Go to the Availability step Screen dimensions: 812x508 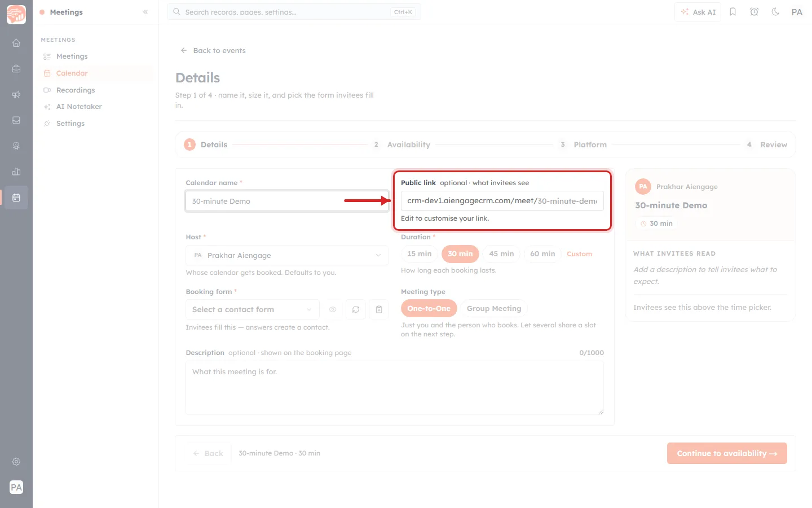point(402,144)
